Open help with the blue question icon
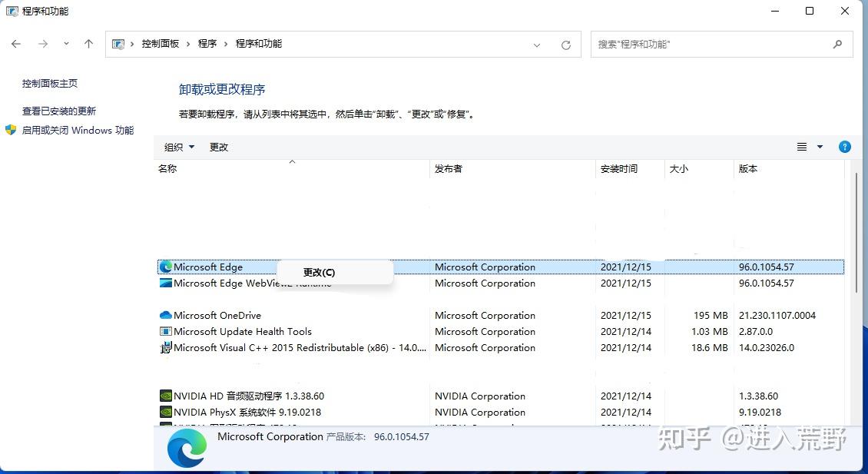Viewport: 868px width, 474px height. pyautogui.click(x=845, y=147)
